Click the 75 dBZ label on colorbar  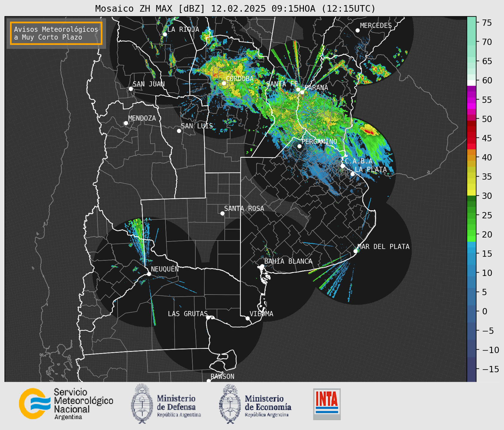[x=487, y=23]
